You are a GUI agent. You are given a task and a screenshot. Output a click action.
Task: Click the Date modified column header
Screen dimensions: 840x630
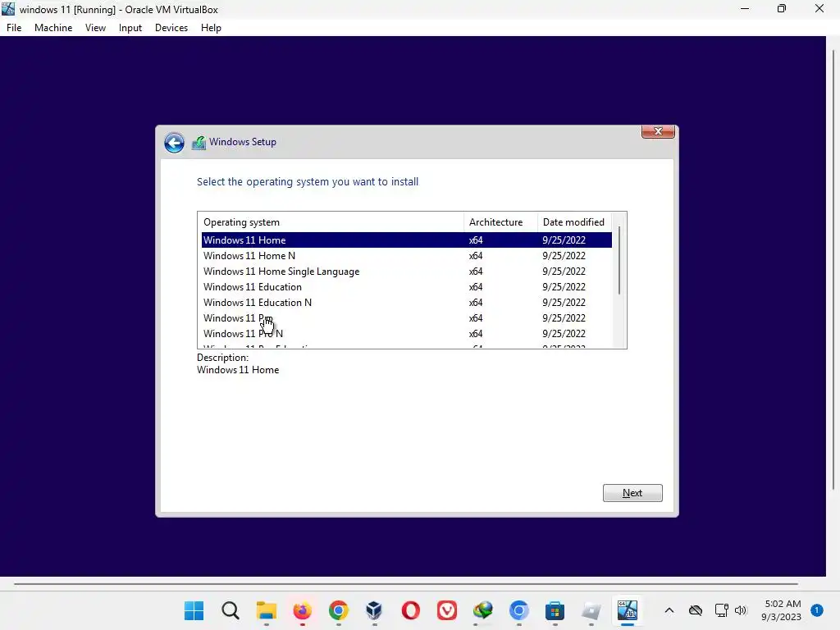click(x=574, y=221)
